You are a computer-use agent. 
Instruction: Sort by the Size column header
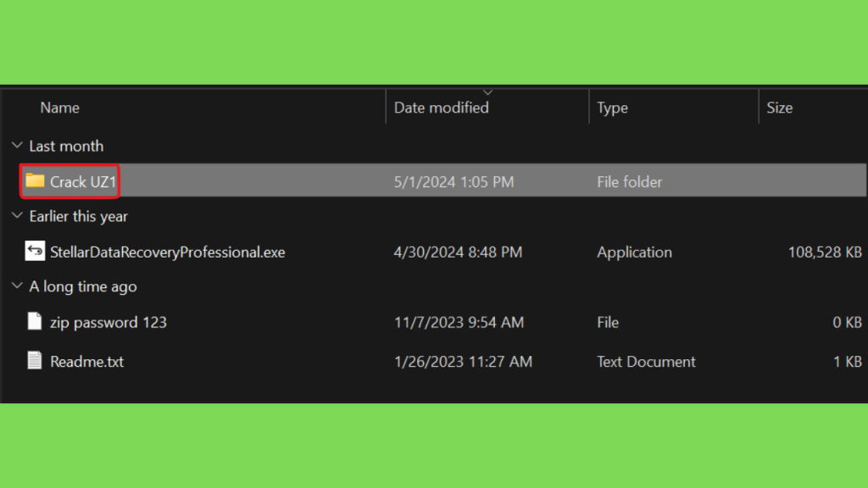[x=780, y=108]
